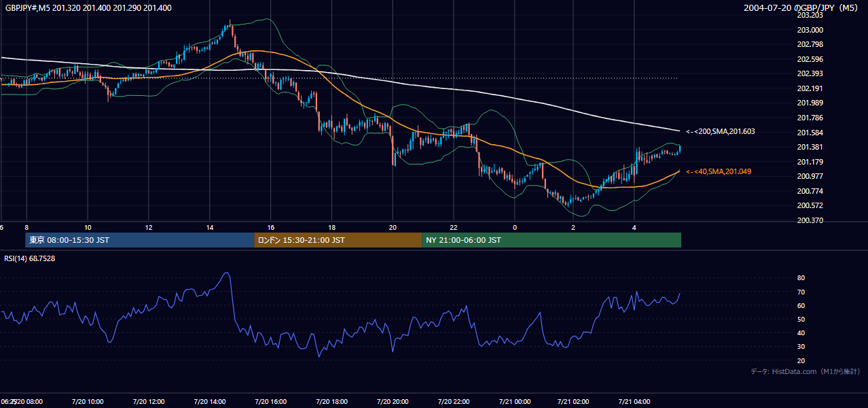Image resolution: width=868 pixels, height=408 pixels.
Task: Click price axis label 201.989
Action: (810, 103)
